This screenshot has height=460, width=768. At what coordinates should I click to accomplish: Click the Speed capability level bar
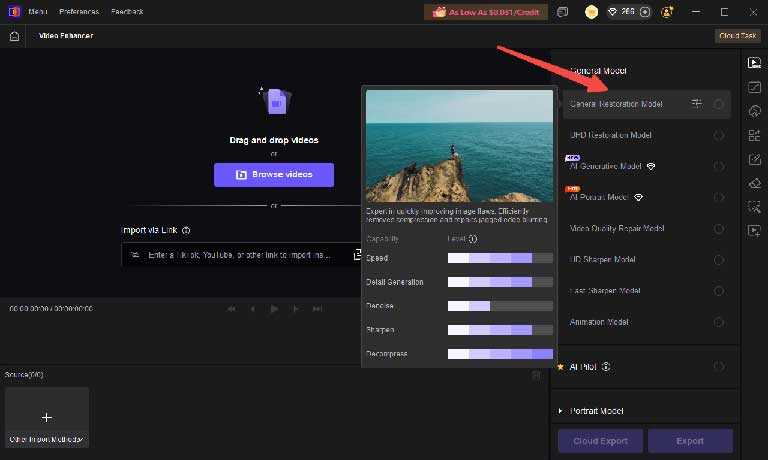(x=500, y=258)
